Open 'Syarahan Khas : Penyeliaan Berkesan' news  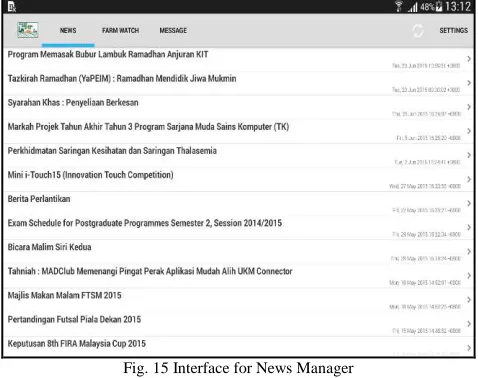point(73,103)
